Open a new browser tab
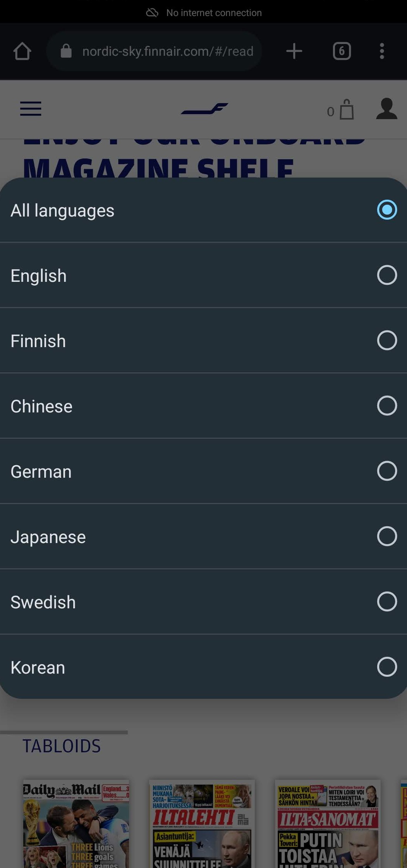Viewport: 407px width, 868px height. 294,51
